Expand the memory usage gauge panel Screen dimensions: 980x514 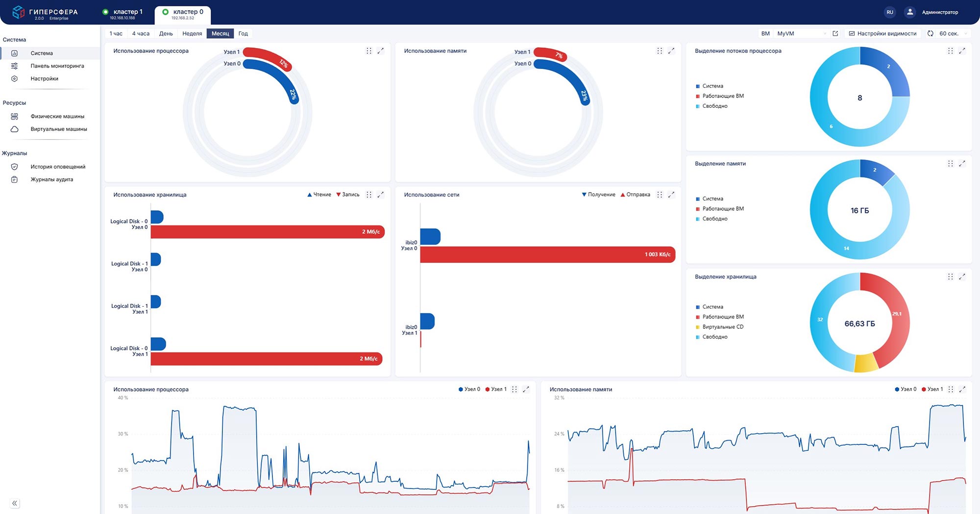(671, 51)
